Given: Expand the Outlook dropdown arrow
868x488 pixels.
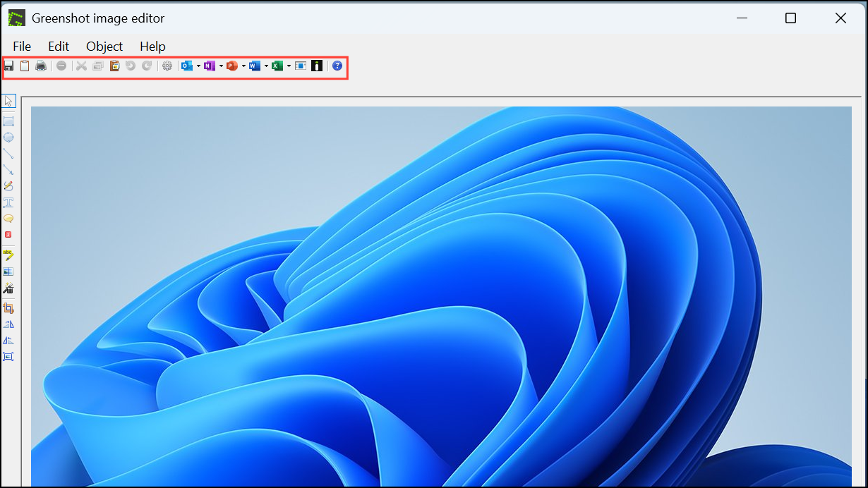Looking at the screenshot, I should coord(198,66).
